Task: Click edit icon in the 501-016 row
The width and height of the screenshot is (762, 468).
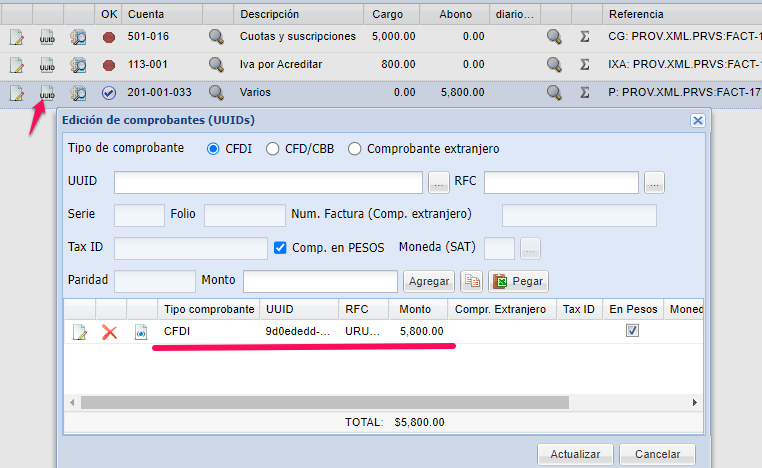Action: click(16, 37)
